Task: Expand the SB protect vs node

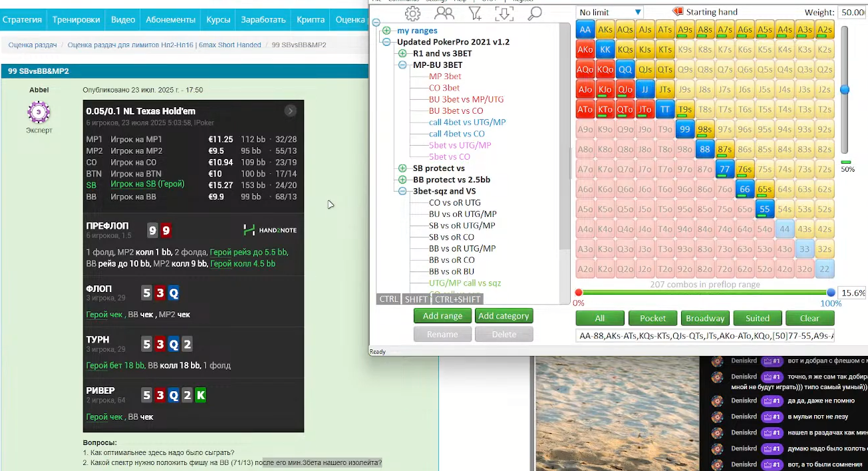Action: [402, 168]
